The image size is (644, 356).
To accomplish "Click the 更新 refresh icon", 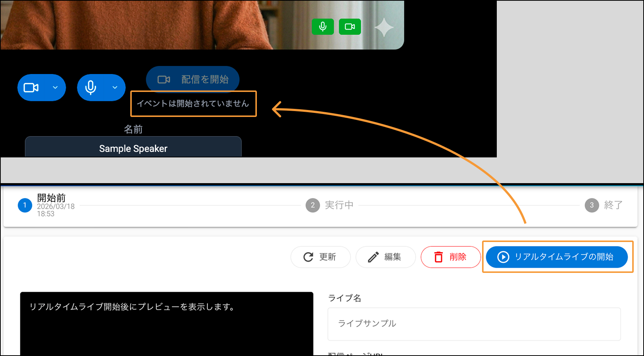I will 308,257.
